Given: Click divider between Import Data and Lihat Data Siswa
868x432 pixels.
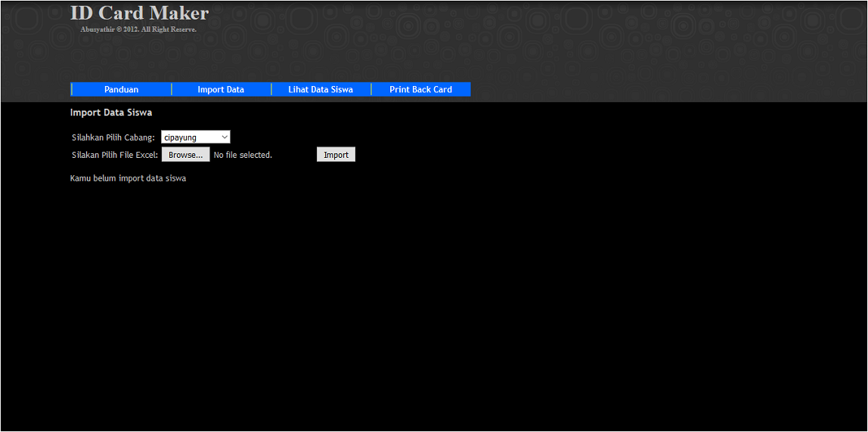Looking at the screenshot, I should (271, 89).
